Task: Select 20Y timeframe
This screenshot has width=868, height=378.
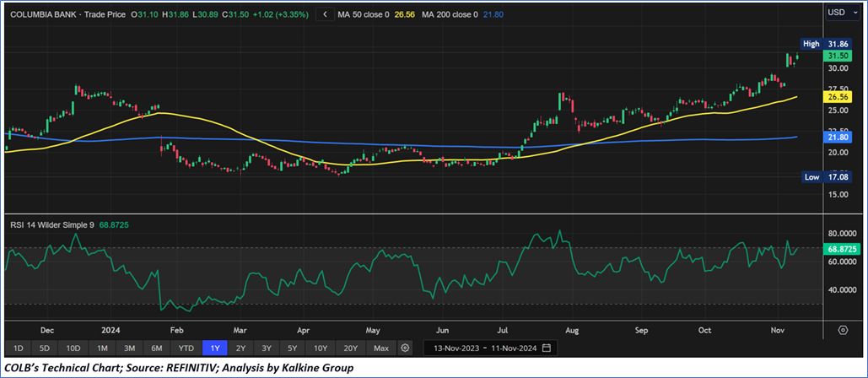Action: click(350, 348)
